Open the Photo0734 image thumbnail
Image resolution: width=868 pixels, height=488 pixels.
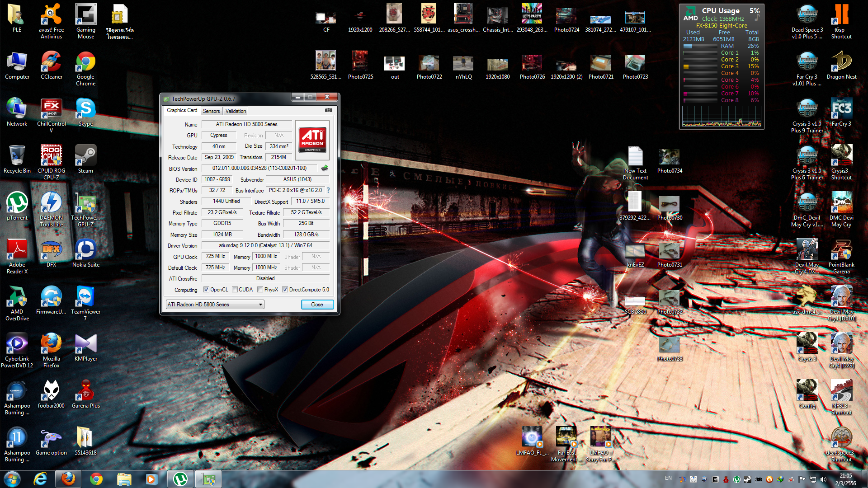tap(670, 157)
